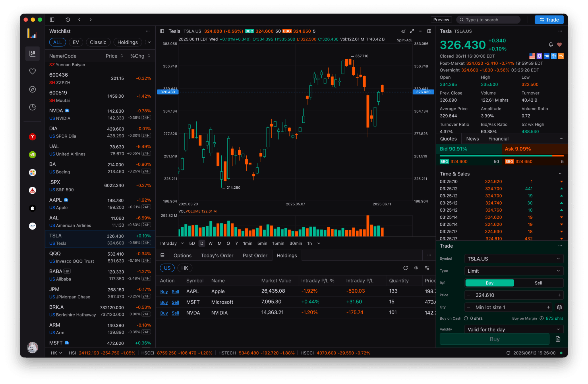Screen dimensions: 588x384
Task: Open the Past Order tab
Action: 255,255
